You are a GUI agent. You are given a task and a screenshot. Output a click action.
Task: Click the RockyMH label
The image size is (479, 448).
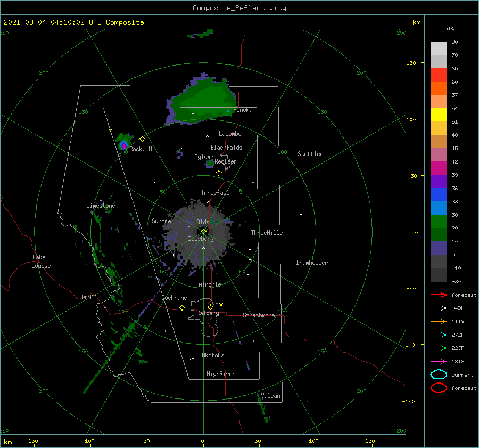point(141,149)
